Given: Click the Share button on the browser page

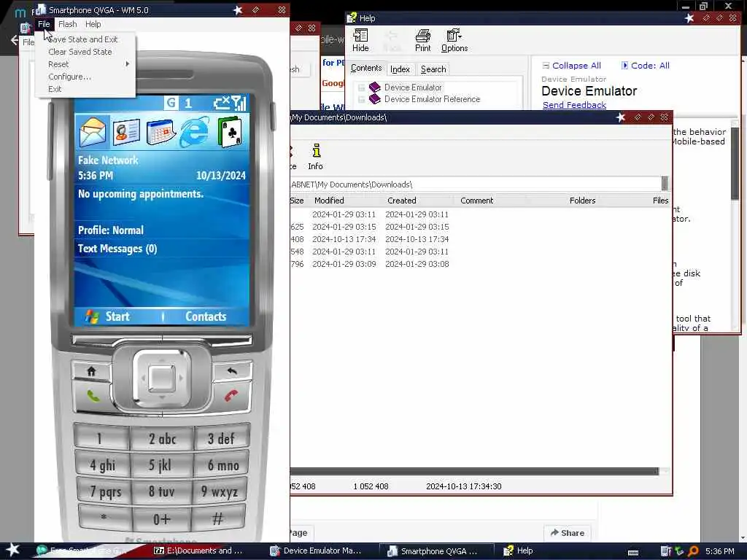Looking at the screenshot, I should coord(567,533).
